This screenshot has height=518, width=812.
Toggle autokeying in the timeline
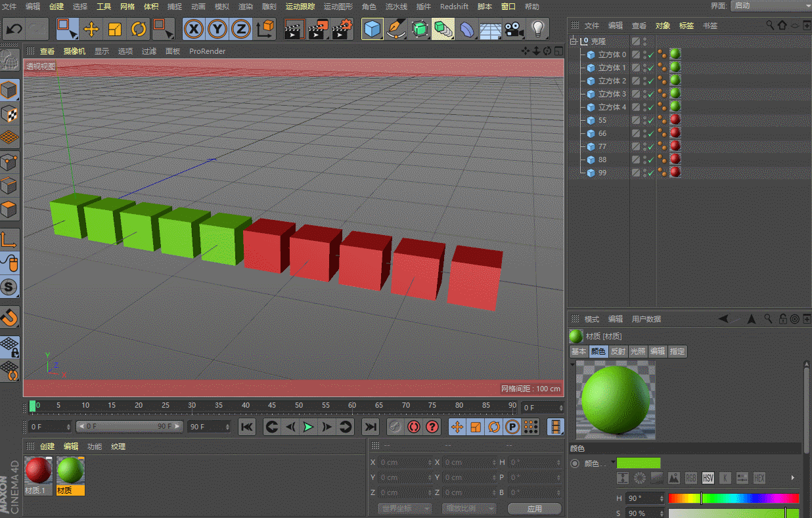tap(413, 427)
